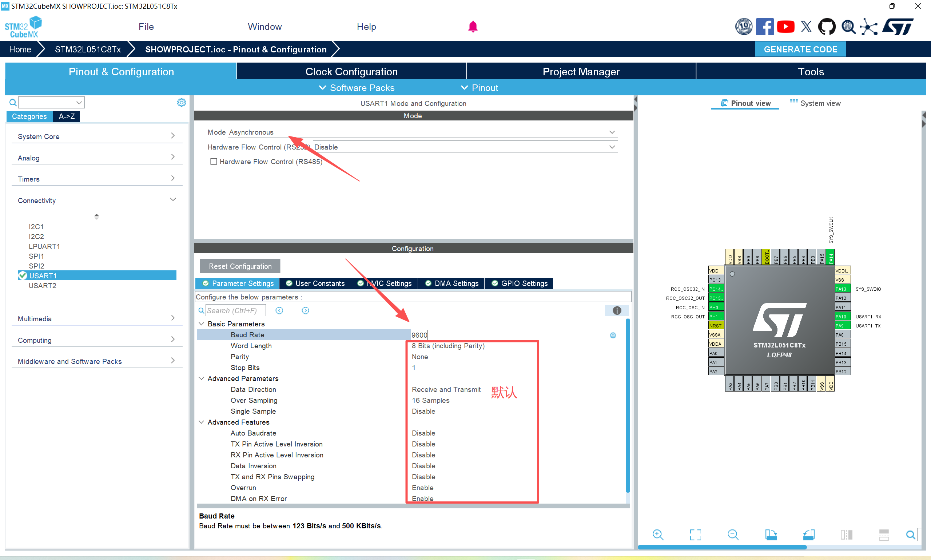Switch to Tools tab
This screenshot has width=931, height=560.
point(811,72)
